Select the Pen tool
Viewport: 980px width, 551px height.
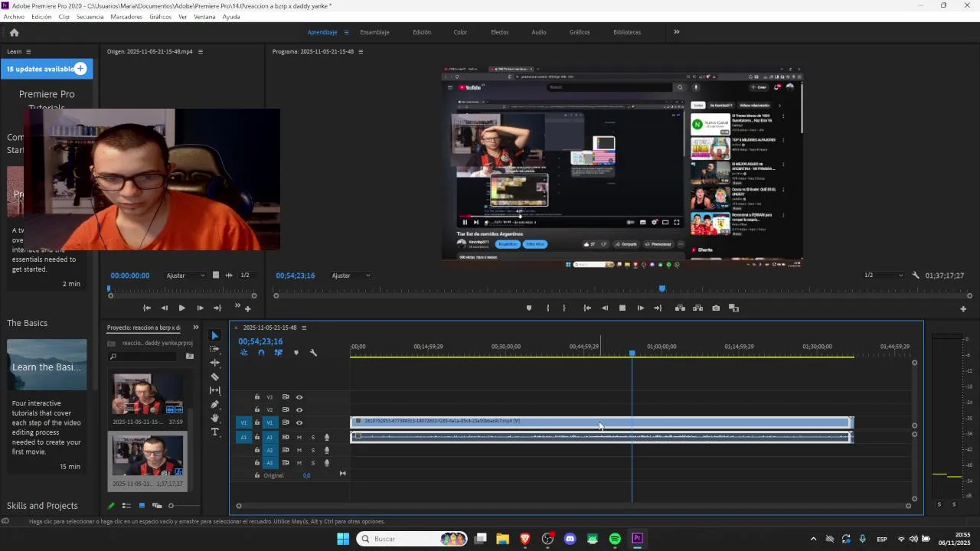pyautogui.click(x=214, y=404)
